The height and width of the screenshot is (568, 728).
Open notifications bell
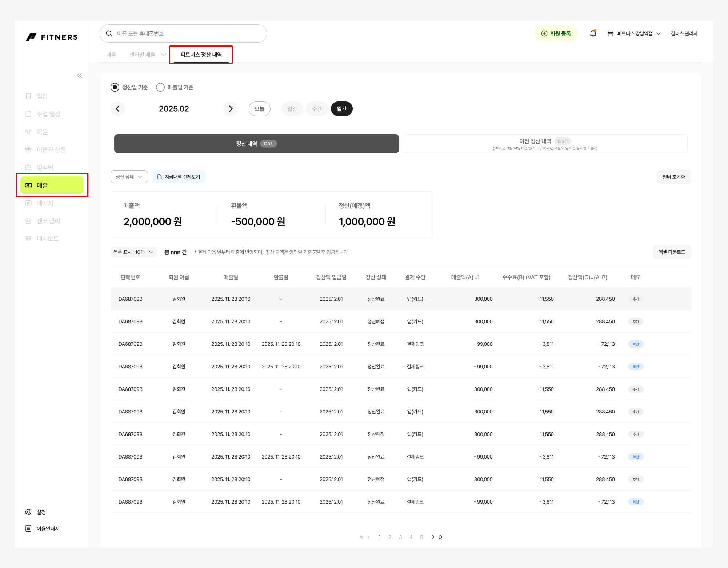[593, 33]
